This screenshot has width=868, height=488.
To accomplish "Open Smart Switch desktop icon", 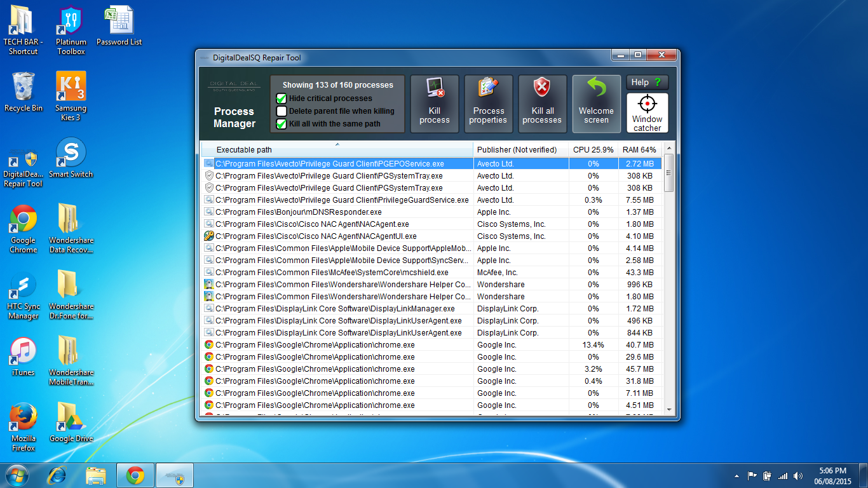I will (x=71, y=158).
